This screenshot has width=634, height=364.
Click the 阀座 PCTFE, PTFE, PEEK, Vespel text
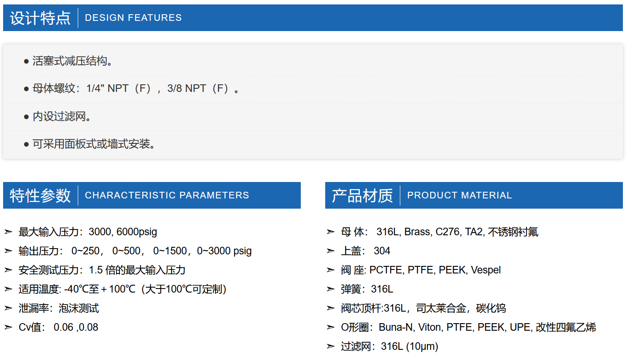pos(420,270)
